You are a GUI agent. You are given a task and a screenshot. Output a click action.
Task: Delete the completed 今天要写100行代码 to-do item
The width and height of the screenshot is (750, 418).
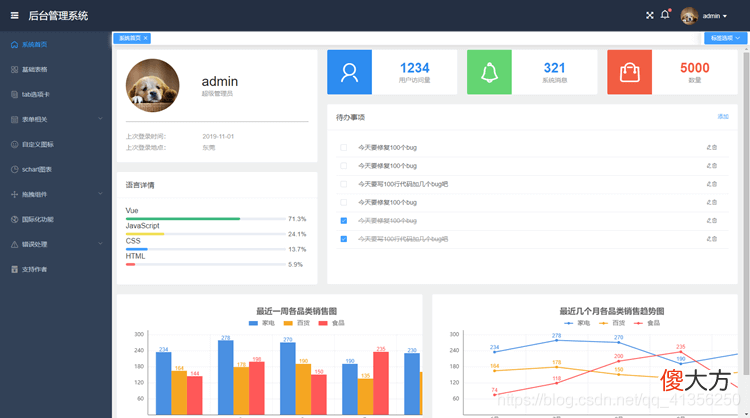pyautogui.click(x=715, y=239)
